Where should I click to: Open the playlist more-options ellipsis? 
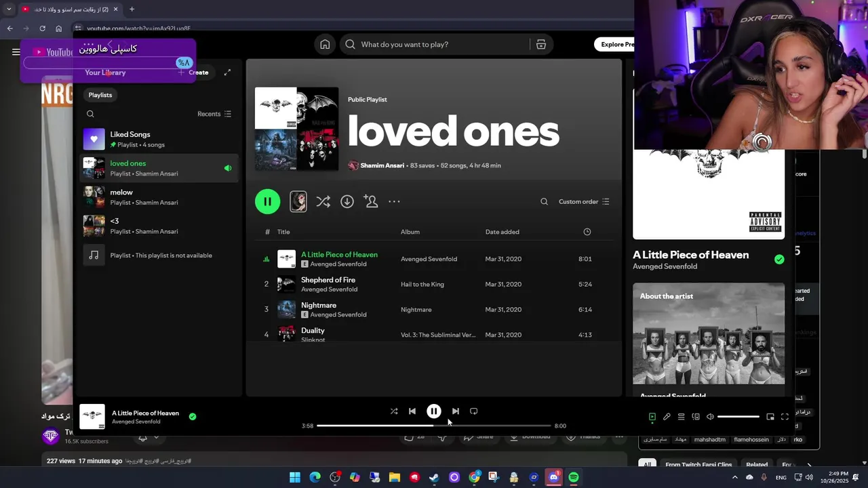pyautogui.click(x=394, y=201)
